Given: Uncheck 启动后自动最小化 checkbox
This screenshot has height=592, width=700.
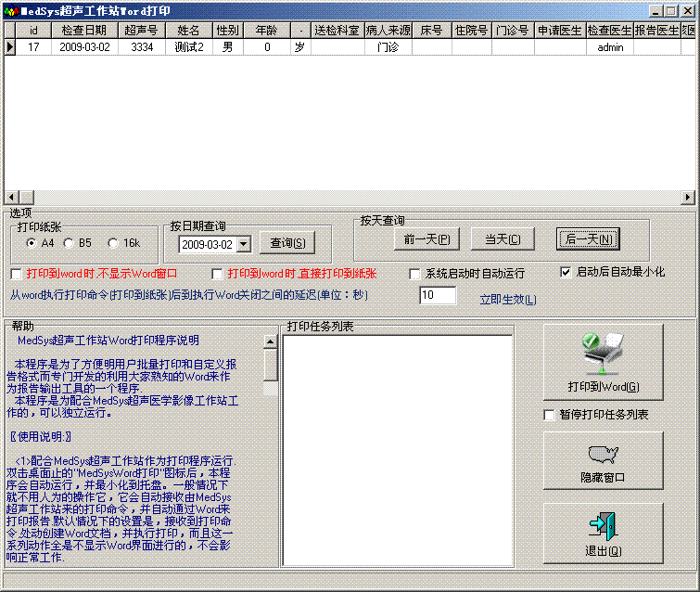Looking at the screenshot, I should click(x=566, y=272).
